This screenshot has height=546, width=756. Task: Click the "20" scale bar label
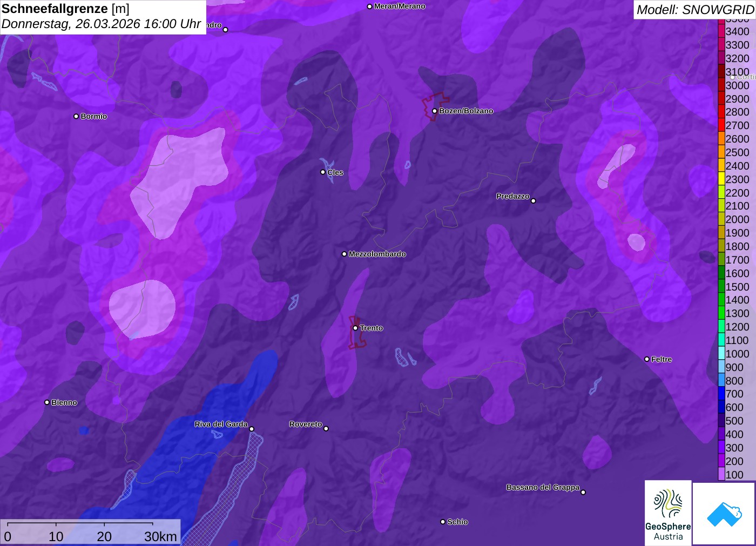[x=104, y=536]
